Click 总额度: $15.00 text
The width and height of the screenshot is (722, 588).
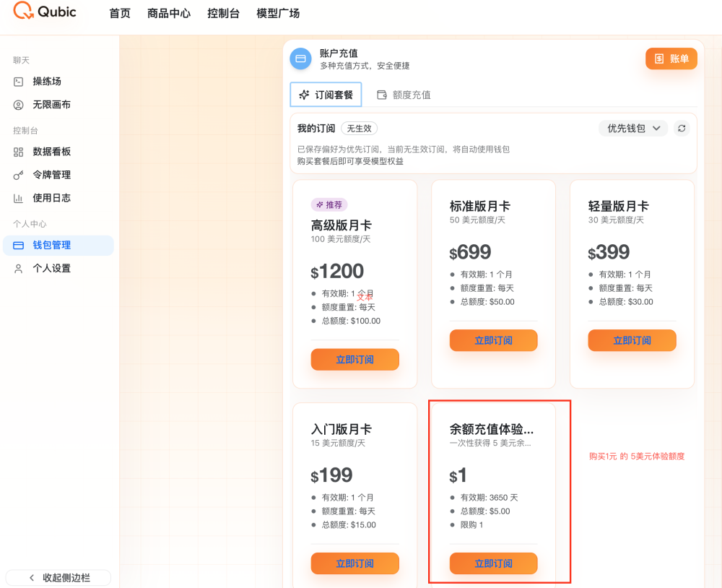click(x=349, y=525)
